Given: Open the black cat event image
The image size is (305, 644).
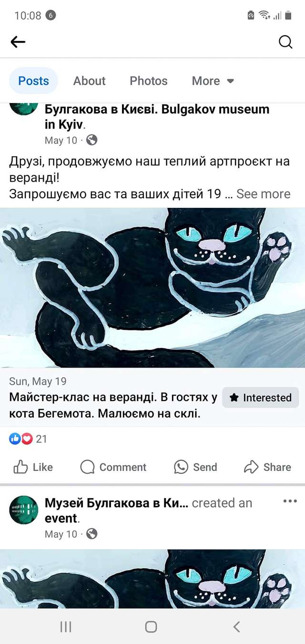Looking at the screenshot, I should [152, 287].
